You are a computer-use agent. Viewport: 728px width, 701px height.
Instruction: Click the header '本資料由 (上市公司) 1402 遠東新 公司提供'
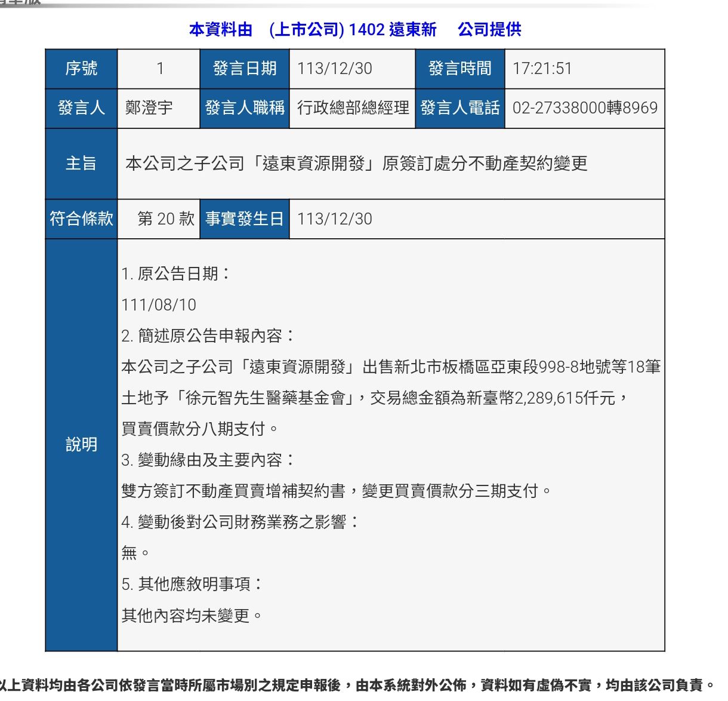point(355,29)
